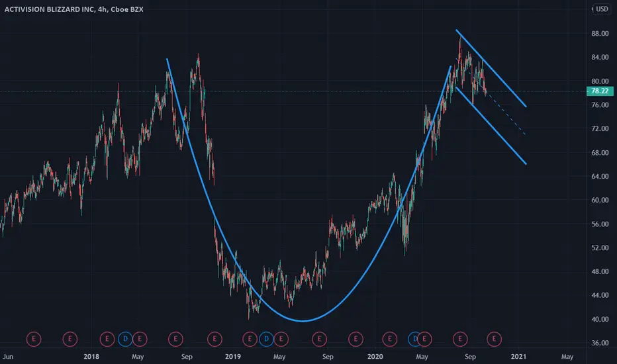Click the 68.00 price axis label
Viewport: 617px width, 364px height.
(x=600, y=153)
